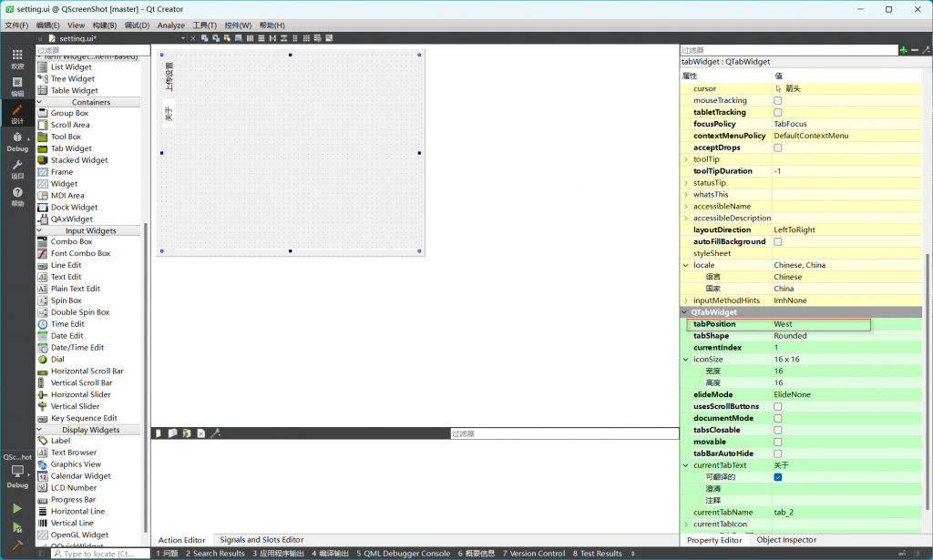Viewport: 933px width, 560px height.
Task: Expand the toolTip property row
Action: click(685, 159)
